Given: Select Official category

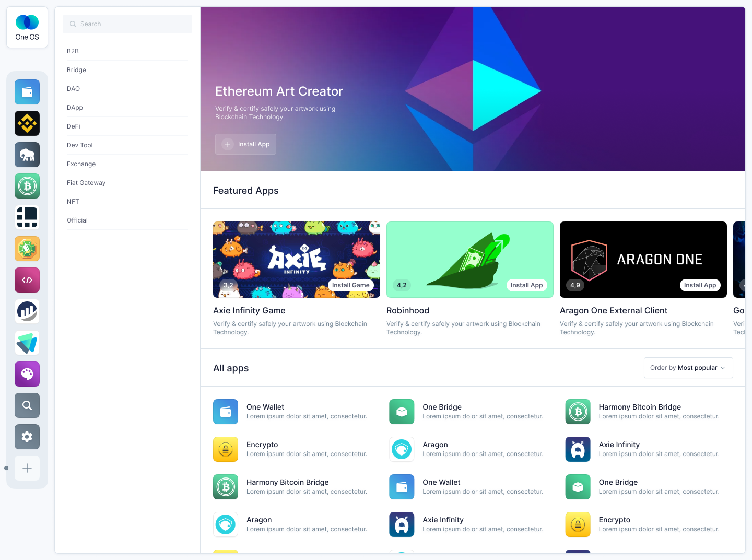Looking at the screenshot, I should 127,220.
